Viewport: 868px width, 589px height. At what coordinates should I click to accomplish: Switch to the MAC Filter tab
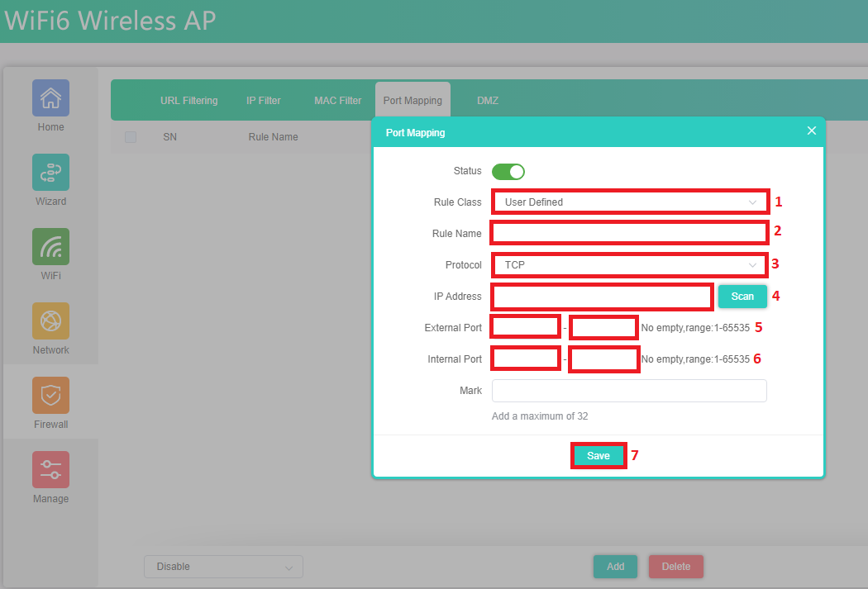click(x=337, y=101)
